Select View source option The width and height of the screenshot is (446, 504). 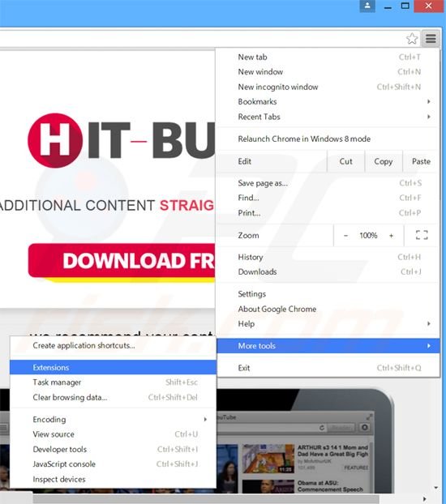coord(113,434)
